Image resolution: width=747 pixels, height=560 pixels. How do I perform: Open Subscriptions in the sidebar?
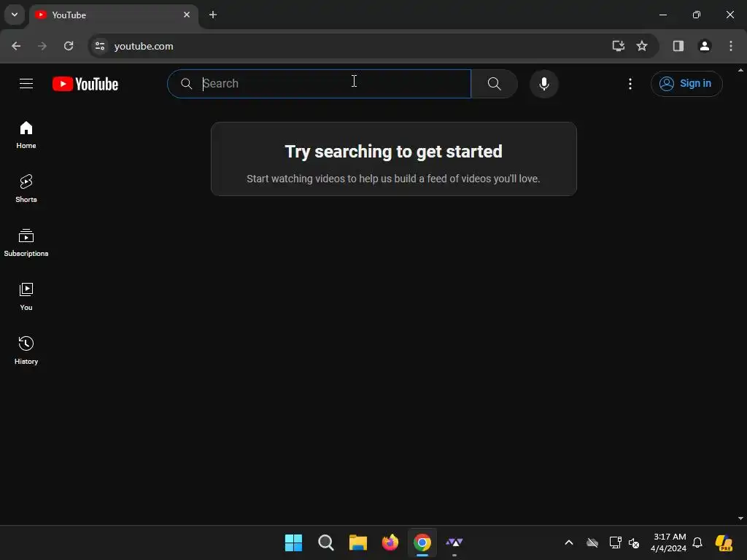pyautogui.click(x=26, y=243)
